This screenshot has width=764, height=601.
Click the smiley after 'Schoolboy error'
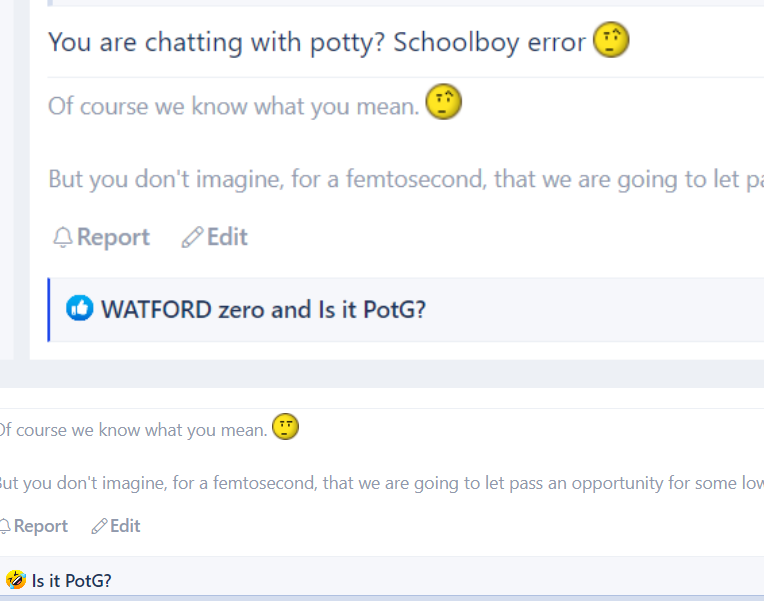[x=611, y=39]
